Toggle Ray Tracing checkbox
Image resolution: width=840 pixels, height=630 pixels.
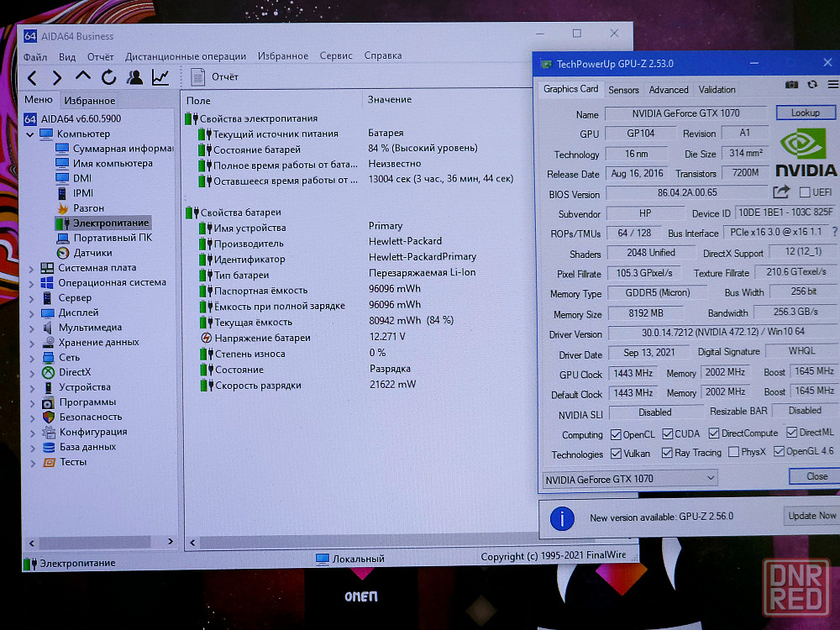click(x=667, y=453)
